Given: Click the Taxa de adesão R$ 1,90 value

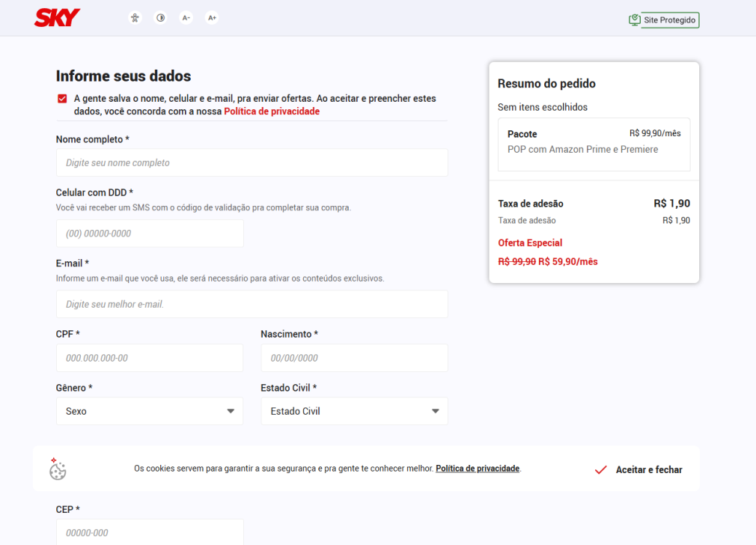Looking at the screenshot, I should pyautogui.click(x=671, y=204).
